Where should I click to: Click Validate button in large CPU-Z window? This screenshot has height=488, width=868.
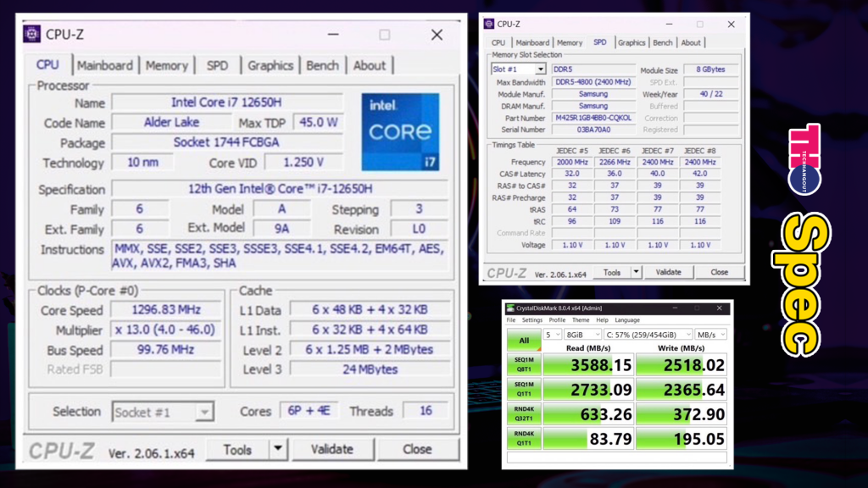click(x=332, y=449)
